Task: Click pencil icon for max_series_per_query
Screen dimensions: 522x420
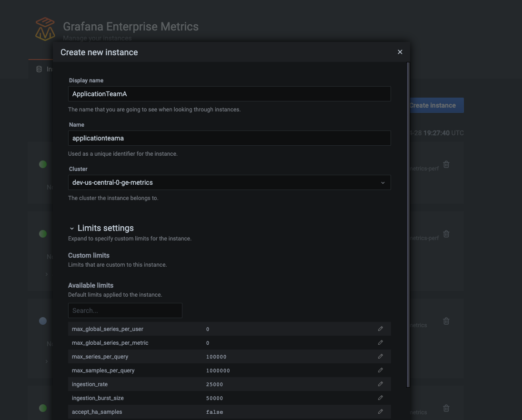Action: click(381, 356)
